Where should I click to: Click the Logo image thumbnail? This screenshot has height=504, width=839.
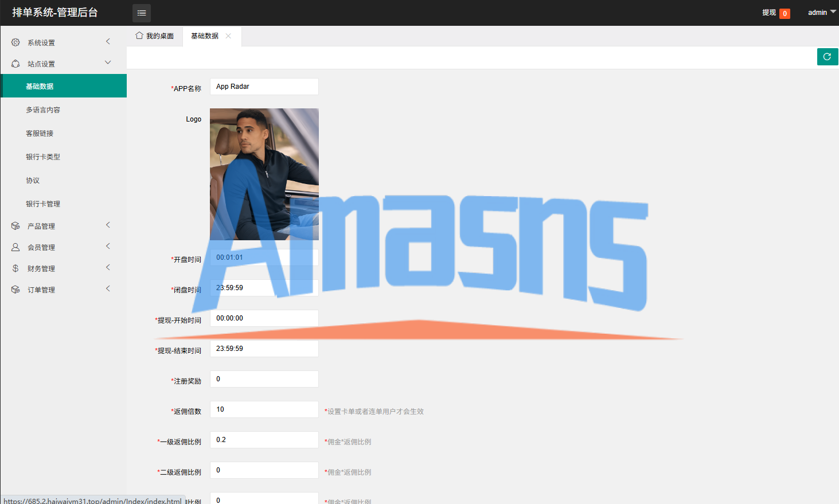click(264, 174)
